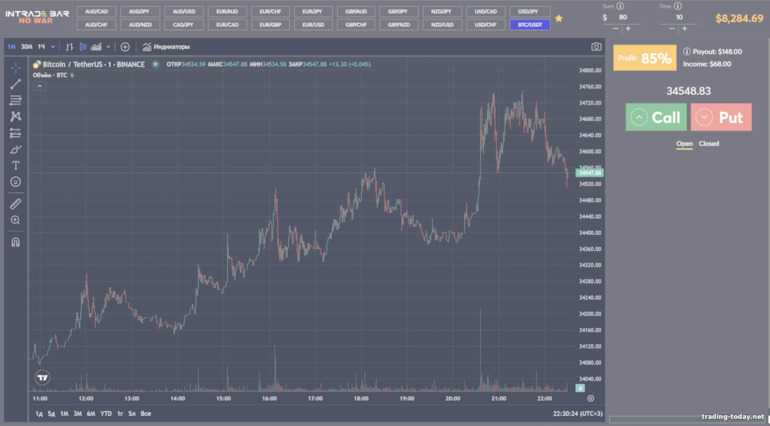
Task: Click the TradingView logo on chart
Action: point(43,377)
